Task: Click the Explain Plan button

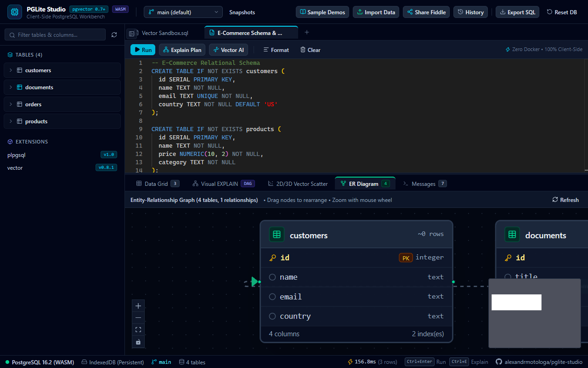Action: (182, 50)
